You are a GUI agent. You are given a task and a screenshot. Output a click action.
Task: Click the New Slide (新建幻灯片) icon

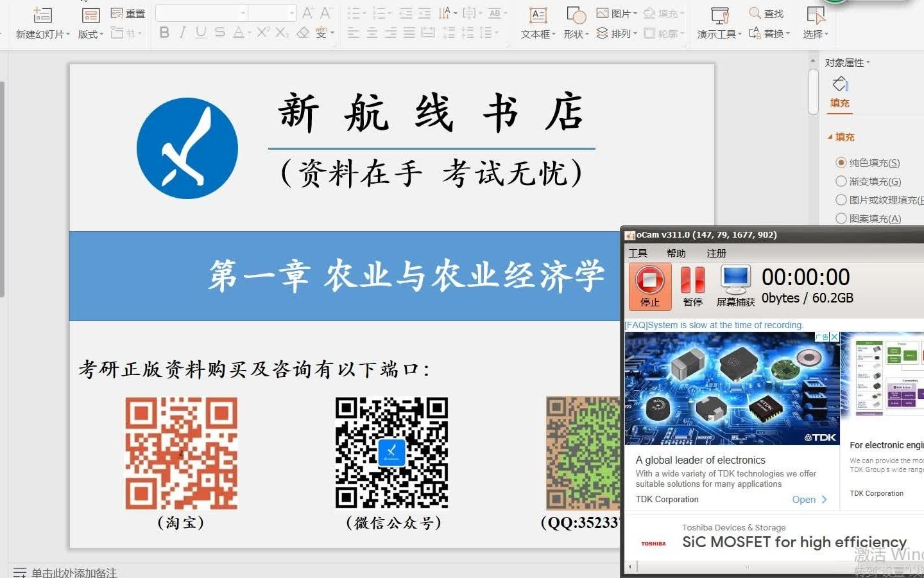click(42, 14)
